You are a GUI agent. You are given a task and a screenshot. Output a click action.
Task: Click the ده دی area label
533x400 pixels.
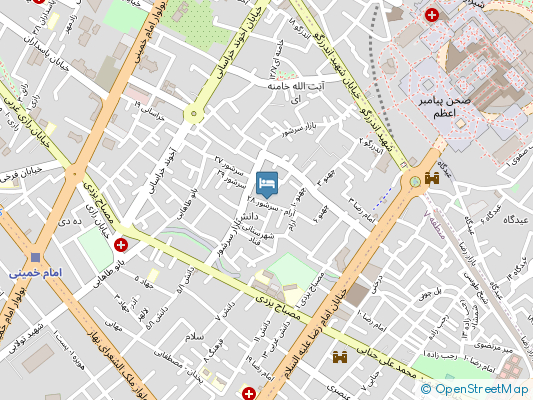click(x=70, y=222)
